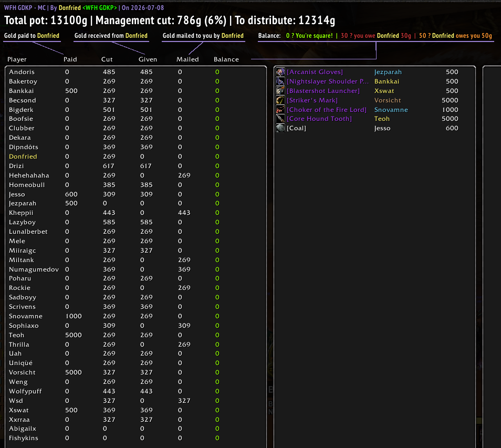Click the 'Gold received from Donfried' legend label

pos(111,36)
